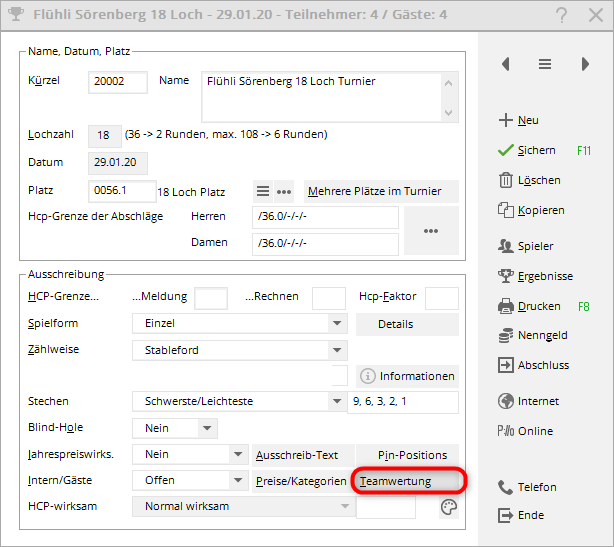
Task: Open the Intern/Gäste dropdown
Action: 237,480
